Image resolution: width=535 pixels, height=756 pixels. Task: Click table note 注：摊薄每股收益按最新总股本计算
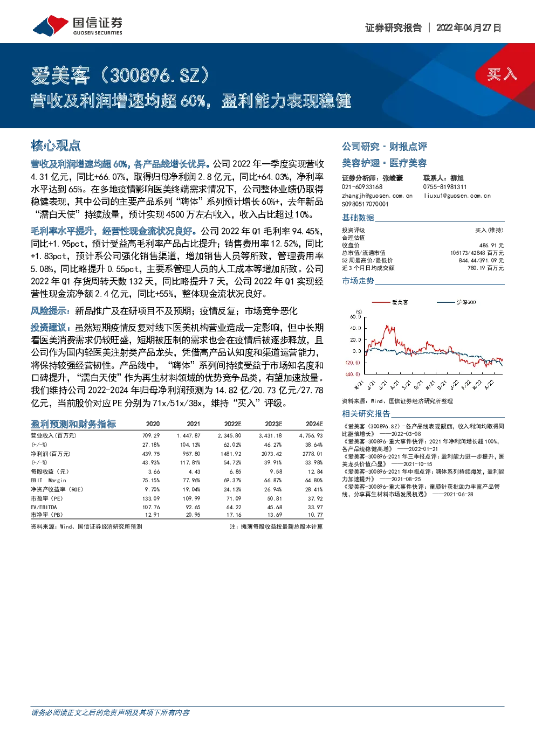[x=276, y=526]
